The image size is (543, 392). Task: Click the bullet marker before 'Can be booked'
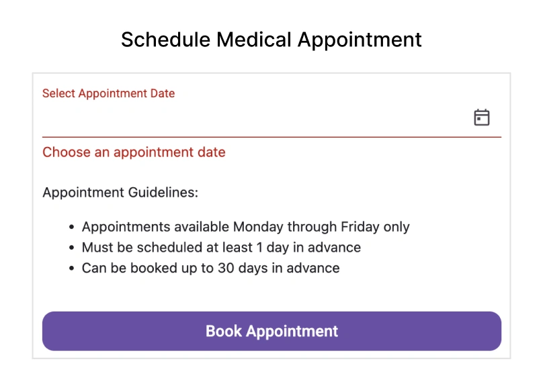coord(71,269)
